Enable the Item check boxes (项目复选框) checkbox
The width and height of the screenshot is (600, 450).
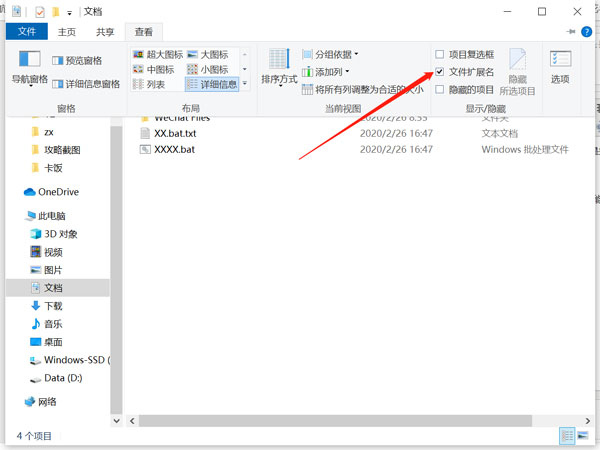[440, 55]
